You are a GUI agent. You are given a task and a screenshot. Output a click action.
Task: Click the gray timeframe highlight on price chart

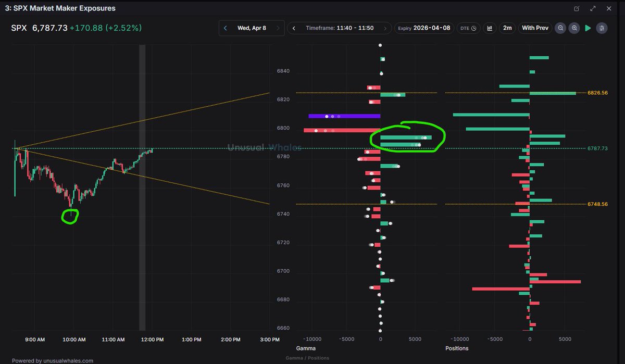point(142,187)
